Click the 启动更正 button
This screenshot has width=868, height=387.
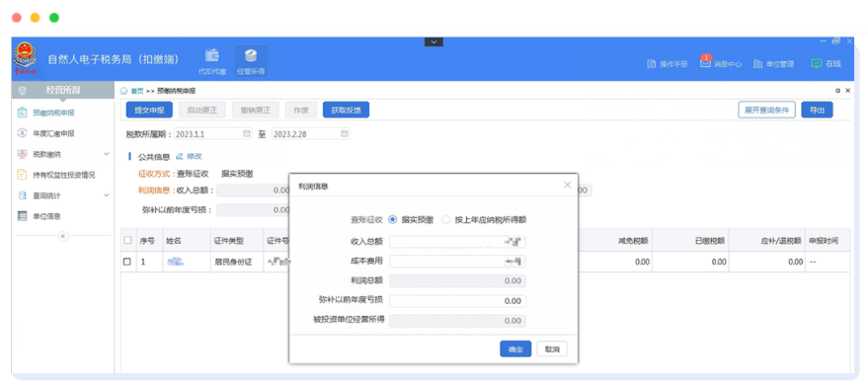(202, 111)
